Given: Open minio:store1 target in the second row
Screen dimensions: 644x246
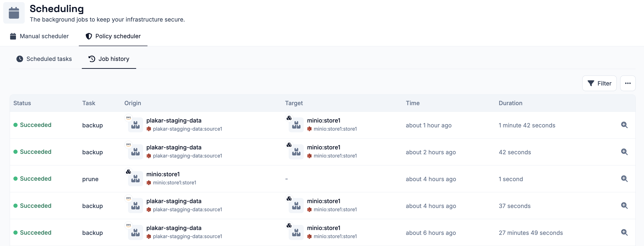Looking at the screenshot, I should [323, 147].
